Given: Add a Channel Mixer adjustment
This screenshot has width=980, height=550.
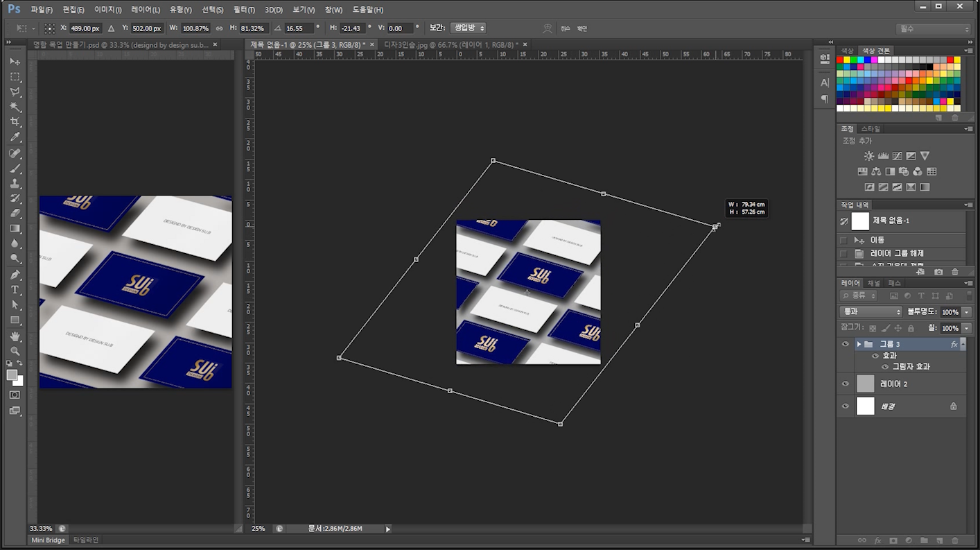Looking at the screenshot, I should [918, 171].
